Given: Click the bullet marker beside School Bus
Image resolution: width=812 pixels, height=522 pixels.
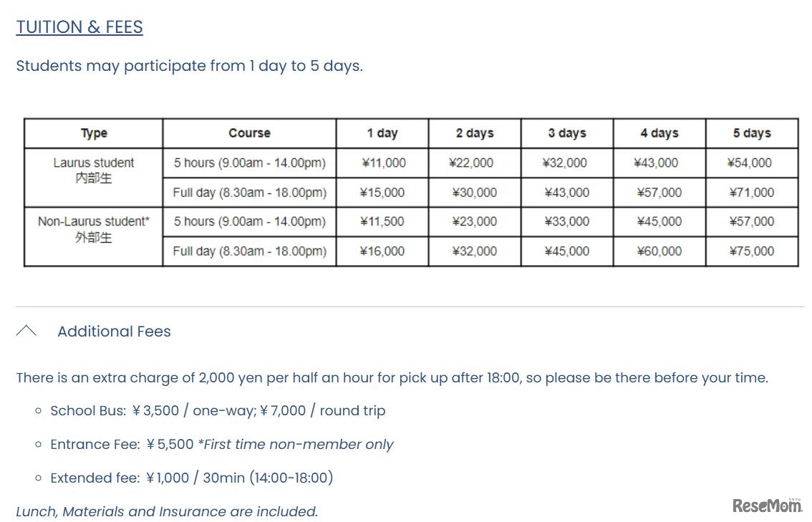Looking at the screenshot, I should tap(38, 411).
